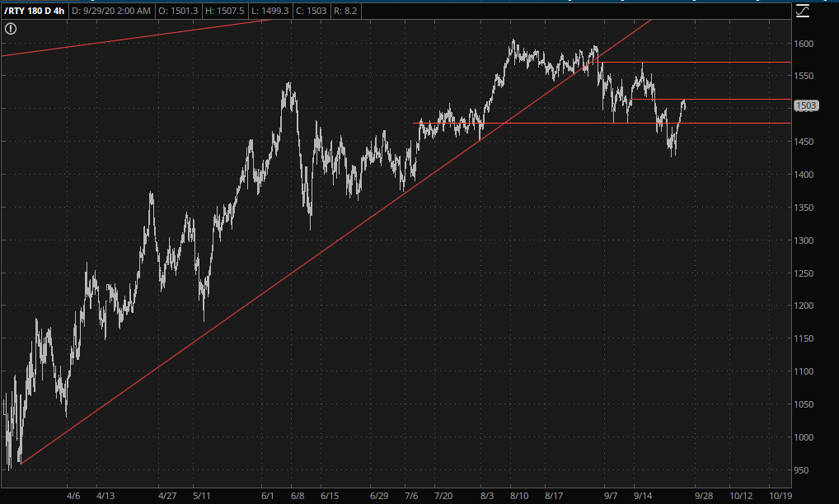This screenshot has height=504, width=839.
Task: Click the 1400 price axis label
Action: pos(803,175)
